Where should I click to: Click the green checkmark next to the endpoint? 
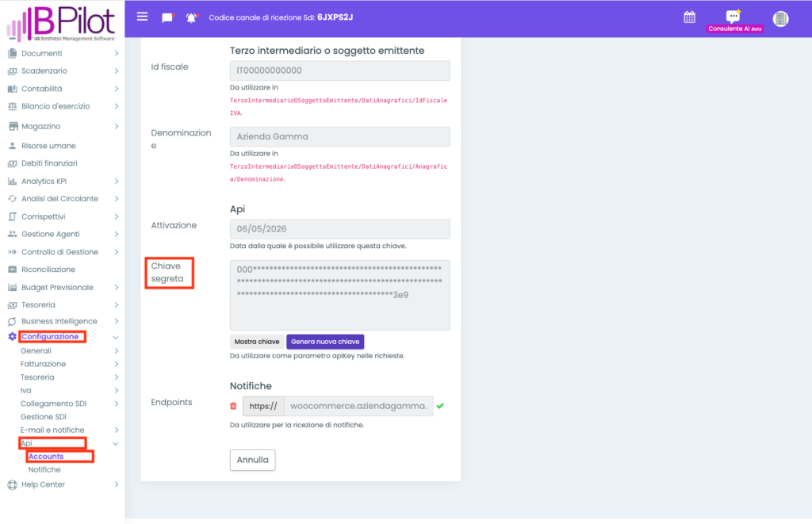(440, 406)
